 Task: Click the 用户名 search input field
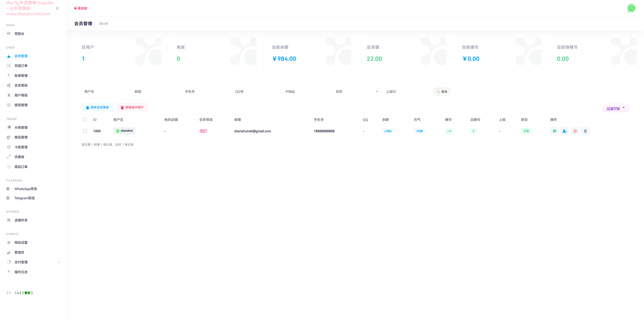(x=105, y=92)
